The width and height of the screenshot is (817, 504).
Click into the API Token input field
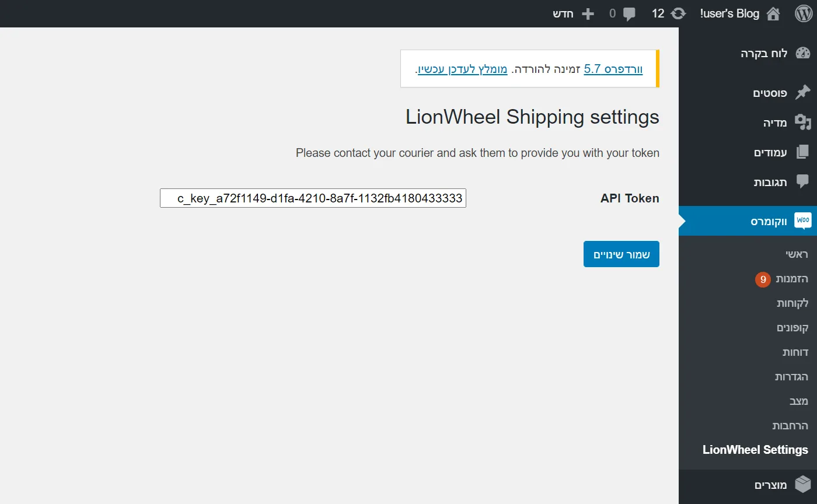[x=313, y=198]
